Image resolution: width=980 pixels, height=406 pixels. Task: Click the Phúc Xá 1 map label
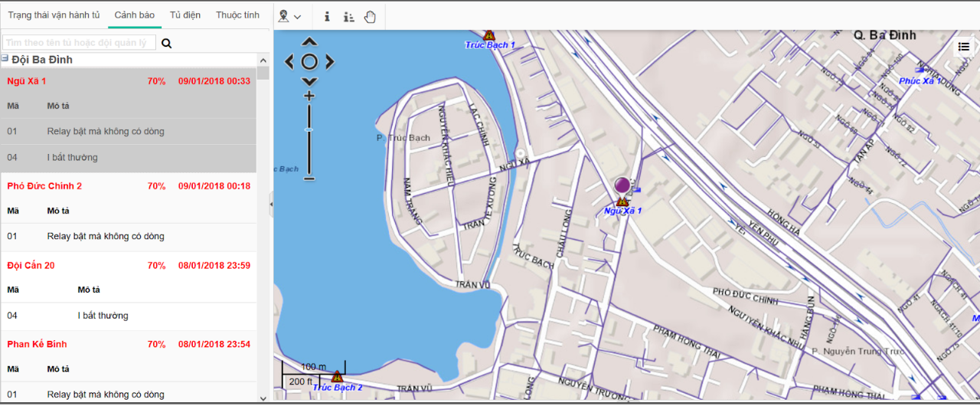point(920,80)
